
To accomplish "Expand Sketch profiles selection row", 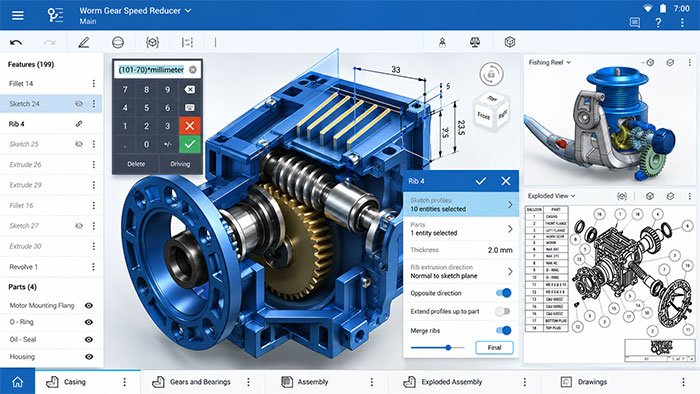I will coord(461,204).
